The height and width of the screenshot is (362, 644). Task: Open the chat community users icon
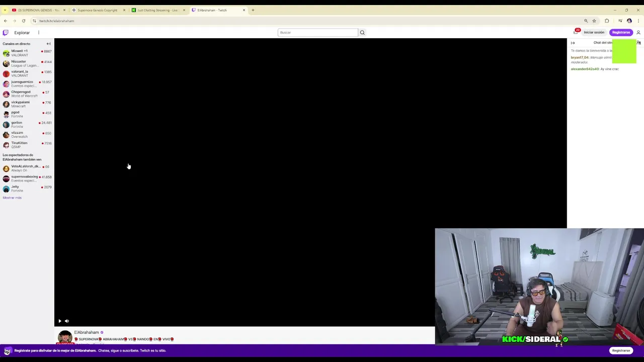(x=638, y=43)
